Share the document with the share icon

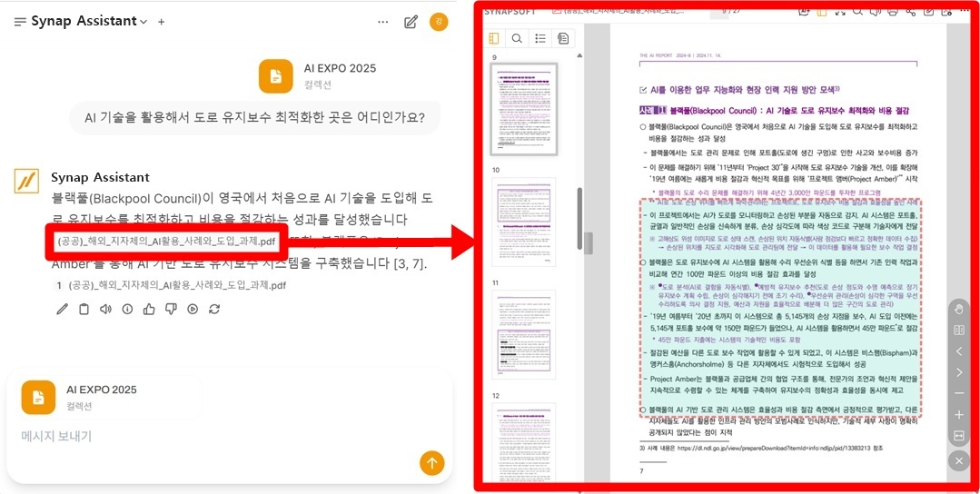click(911, 11)
